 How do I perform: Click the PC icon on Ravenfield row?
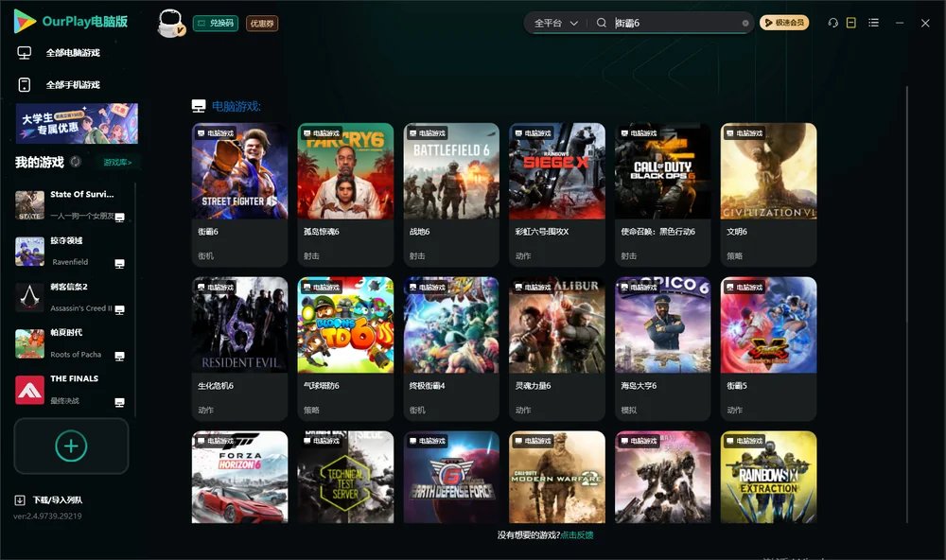tap(119, 264)
